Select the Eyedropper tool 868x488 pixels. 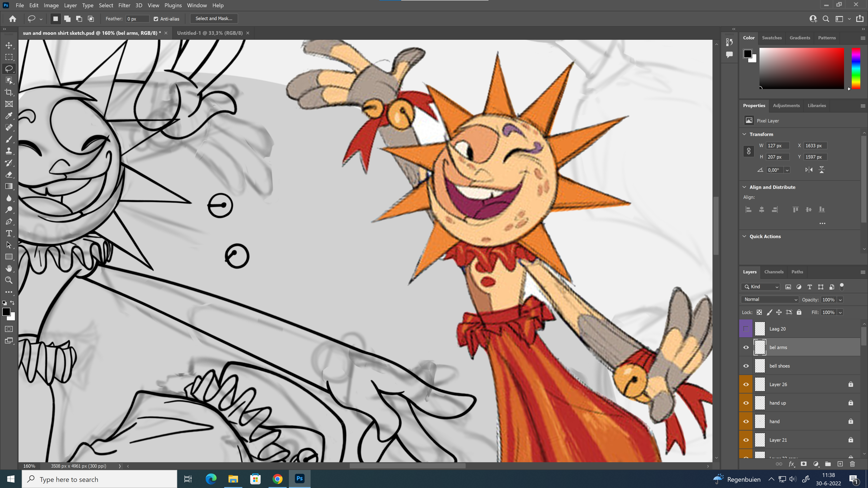click(x=9, y=116)
